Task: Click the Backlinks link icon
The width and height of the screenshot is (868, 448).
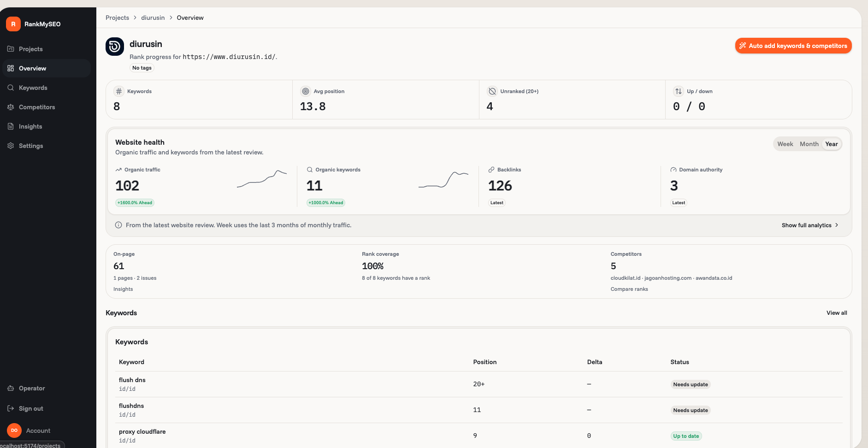Action: 491,170
